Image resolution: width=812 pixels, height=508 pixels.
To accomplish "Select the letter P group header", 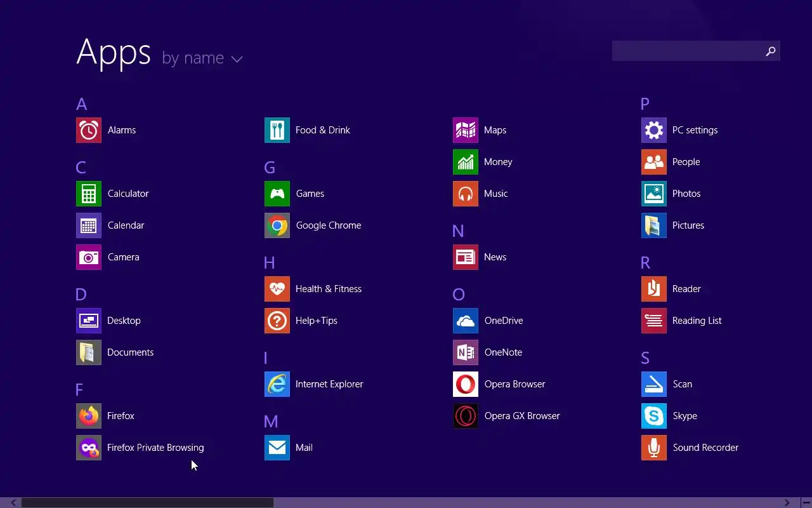I will coord(645,104).
